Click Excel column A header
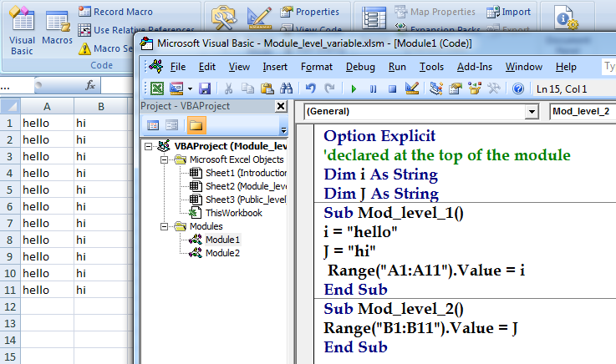This screenshot has width=616, height=364. pyautogui.click(x=47, y=107)
